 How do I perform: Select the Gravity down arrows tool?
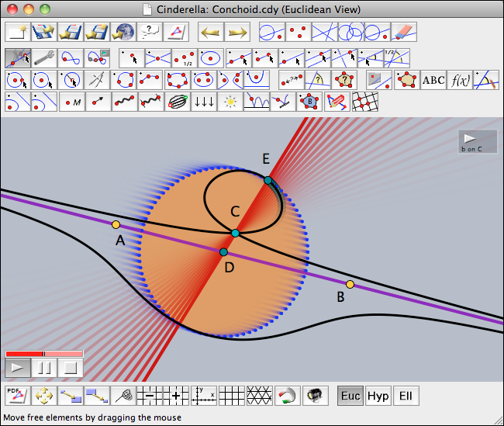point(203,102)
